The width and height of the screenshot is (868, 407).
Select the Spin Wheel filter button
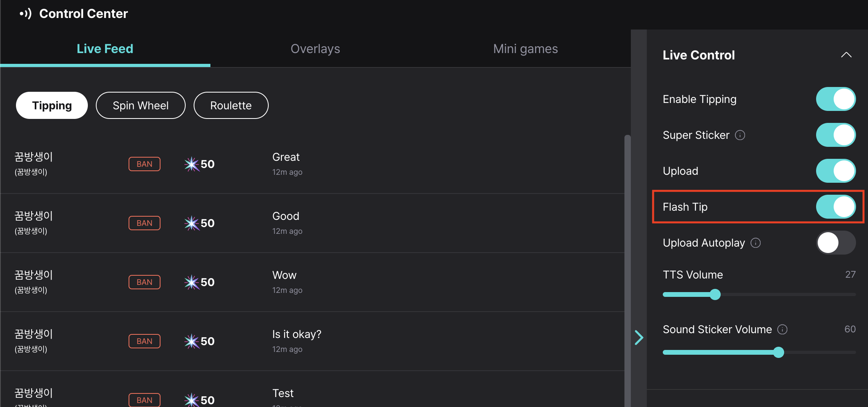(141, 105)
